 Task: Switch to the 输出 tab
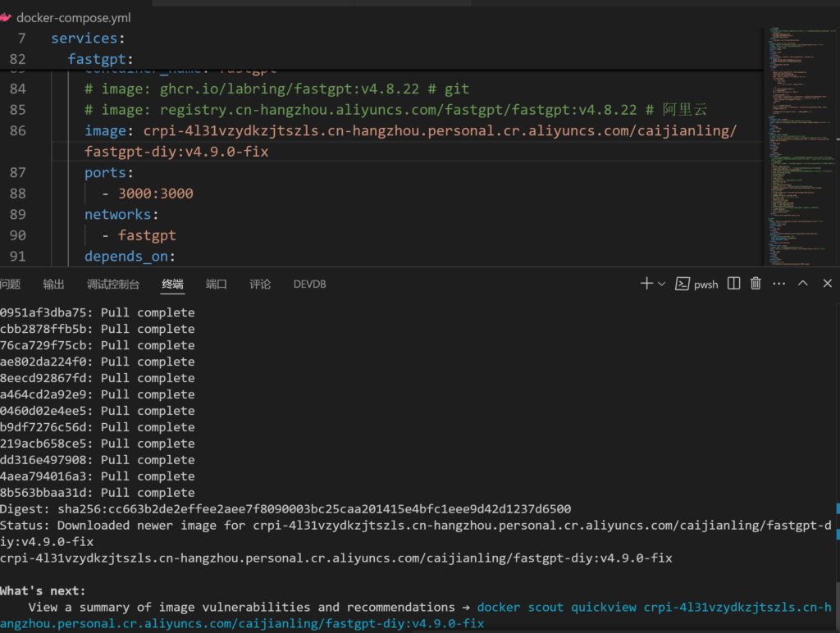[x=53, y=284]
